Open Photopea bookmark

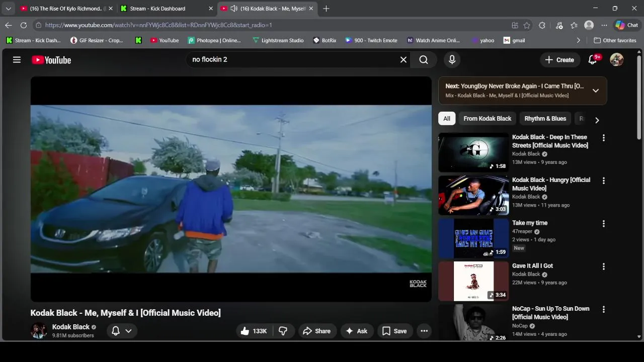pos(215,40)
